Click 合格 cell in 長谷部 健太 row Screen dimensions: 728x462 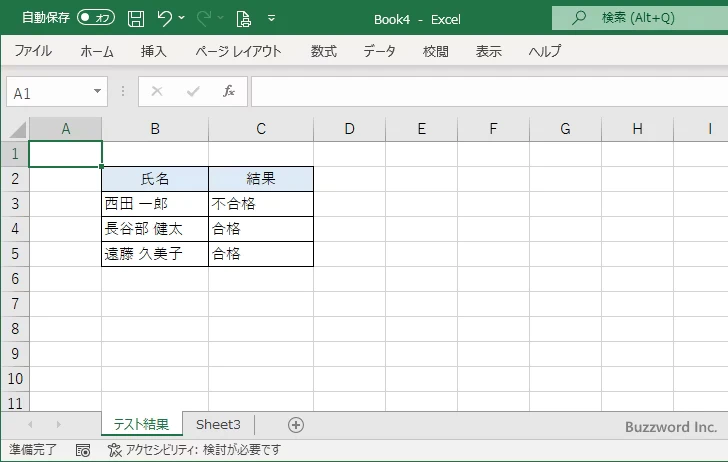[x=261, y=229]
